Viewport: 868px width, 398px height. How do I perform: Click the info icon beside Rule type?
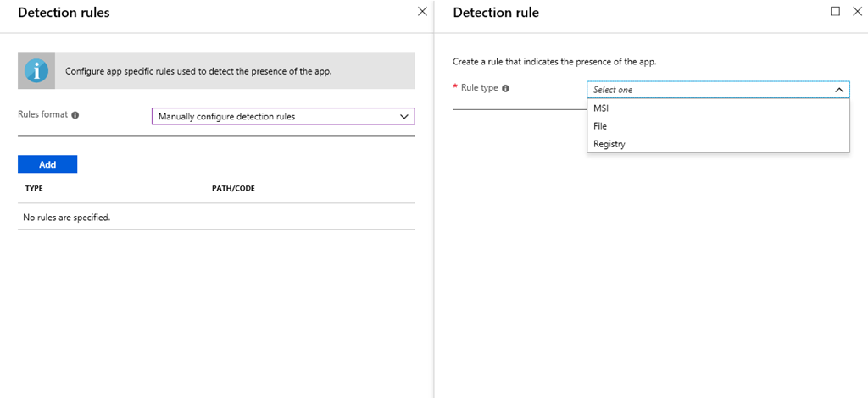pyautogui.click(x=506, y=88)
